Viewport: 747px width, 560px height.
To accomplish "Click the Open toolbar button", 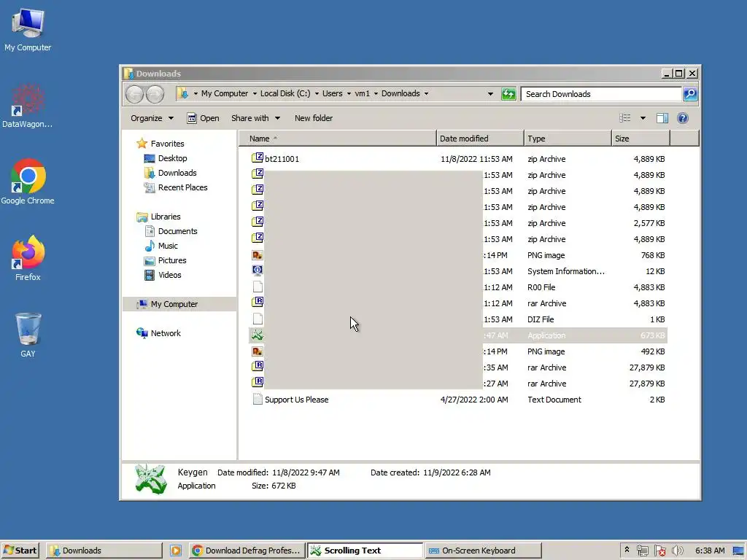I will 204,118.
